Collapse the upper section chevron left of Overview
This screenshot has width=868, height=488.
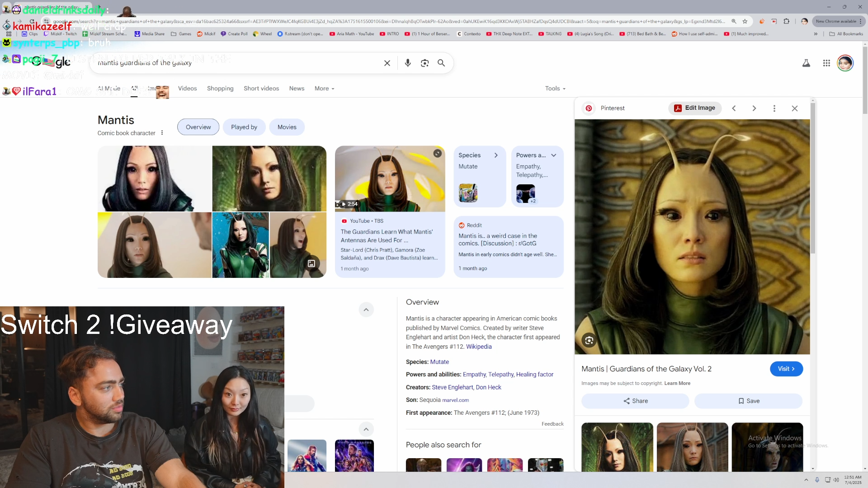[366, 310]
